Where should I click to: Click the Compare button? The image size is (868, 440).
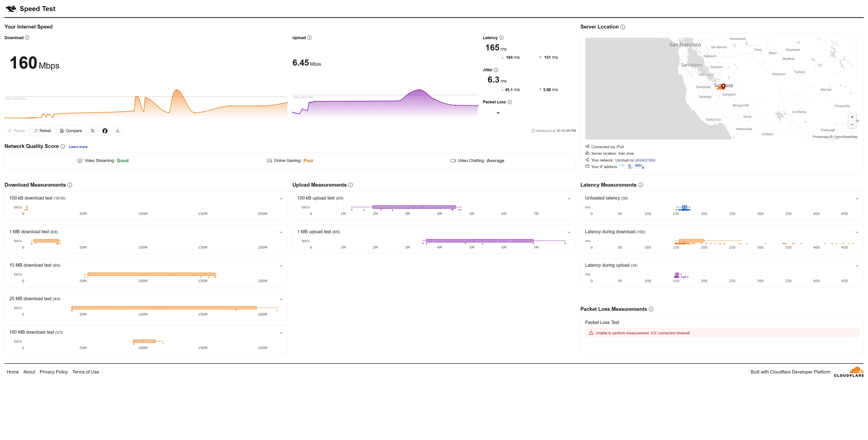point(71,131)
